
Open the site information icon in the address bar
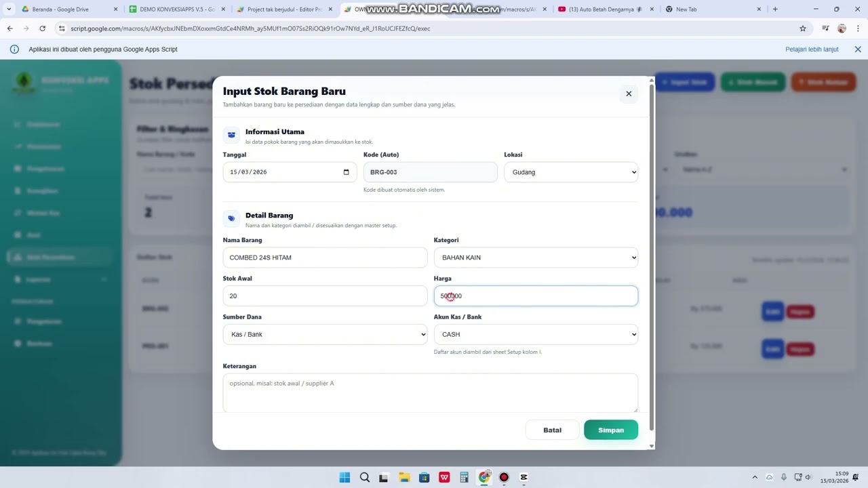[61, 28]
